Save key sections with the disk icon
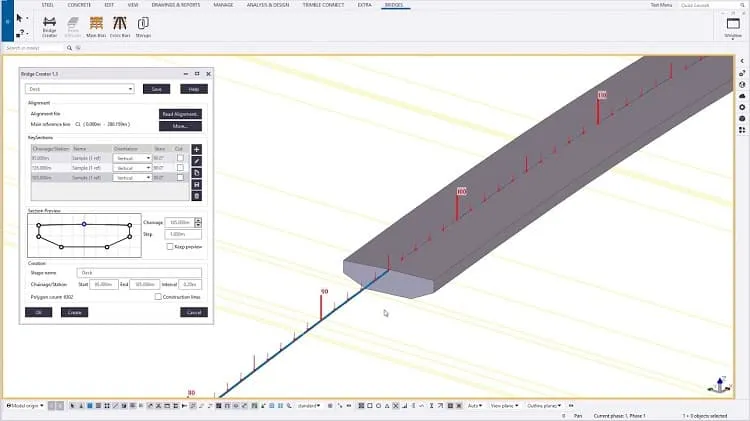Viewport: 750px width, 421px height. point(197,184)
